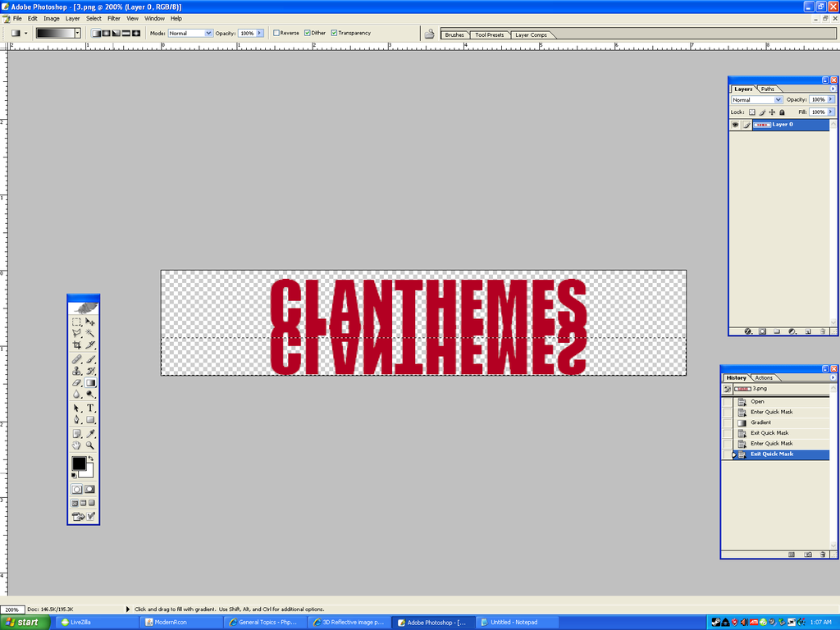Select the Pen tool
840x630 pixels.
tap(76, 420)
